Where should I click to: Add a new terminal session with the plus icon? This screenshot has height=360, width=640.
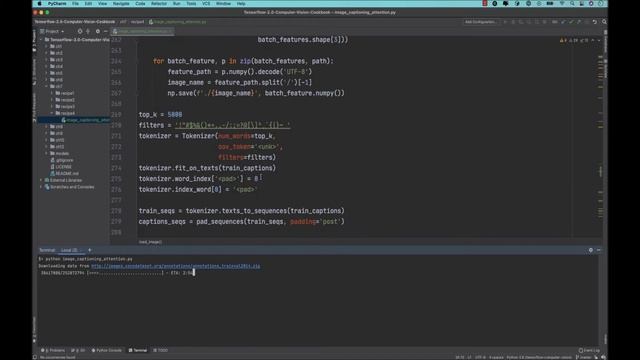(90, 250)
